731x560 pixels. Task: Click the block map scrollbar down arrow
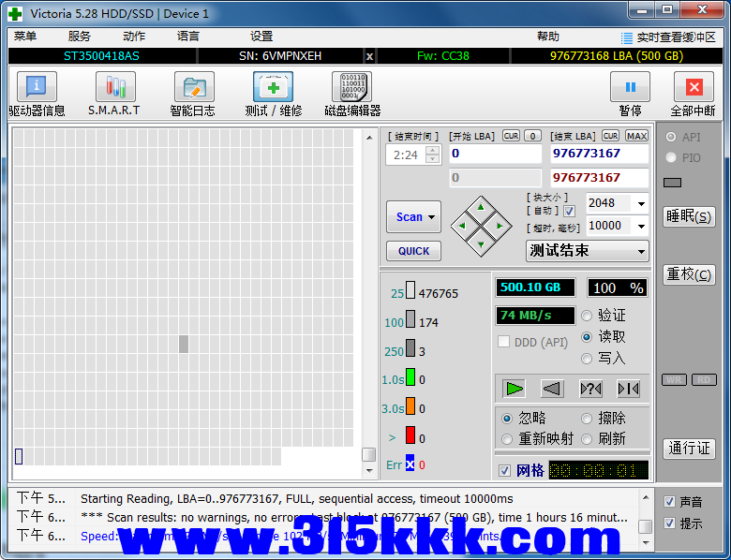coord(369,471)
